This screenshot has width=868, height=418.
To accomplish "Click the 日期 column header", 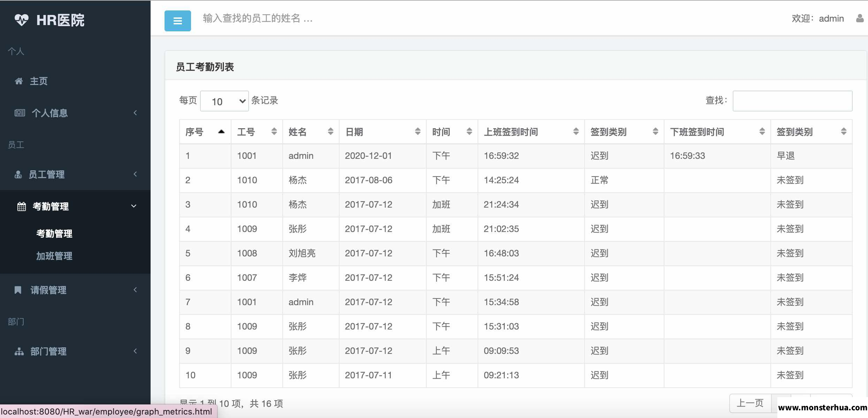I will point(382,132).
